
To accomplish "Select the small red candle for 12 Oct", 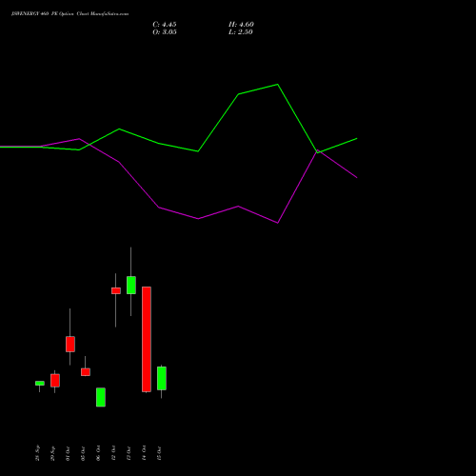I will click(x=116, y=290).
